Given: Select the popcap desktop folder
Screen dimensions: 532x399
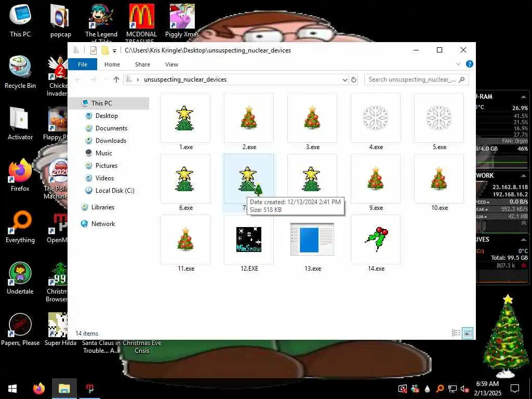Looking at the screenshot, I should click(x=60, y=21).
